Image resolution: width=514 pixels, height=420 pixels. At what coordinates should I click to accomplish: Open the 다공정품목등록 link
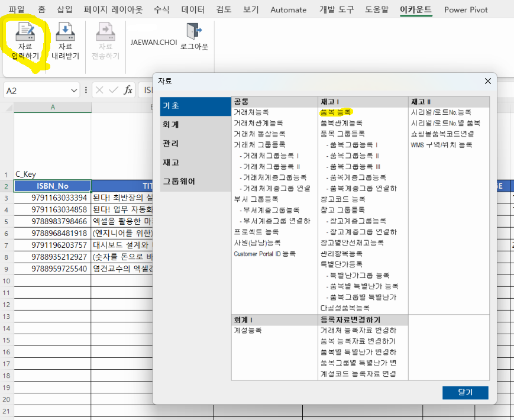345,308
